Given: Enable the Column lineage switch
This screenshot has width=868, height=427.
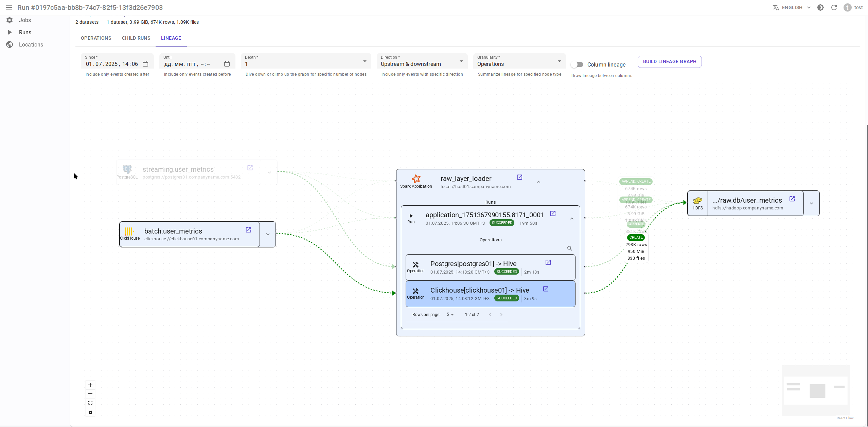Looking at the screenshot, I should click(x=577, y=64).
